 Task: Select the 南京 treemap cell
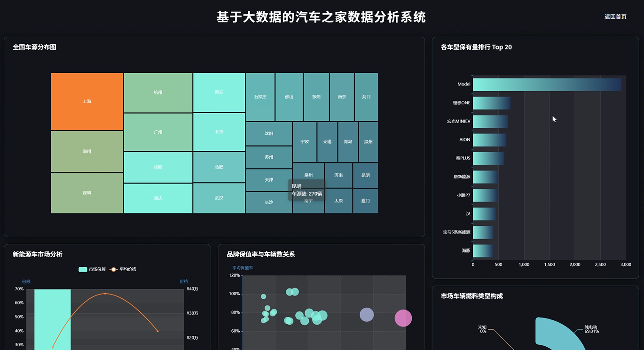click(x=342, y=97)
